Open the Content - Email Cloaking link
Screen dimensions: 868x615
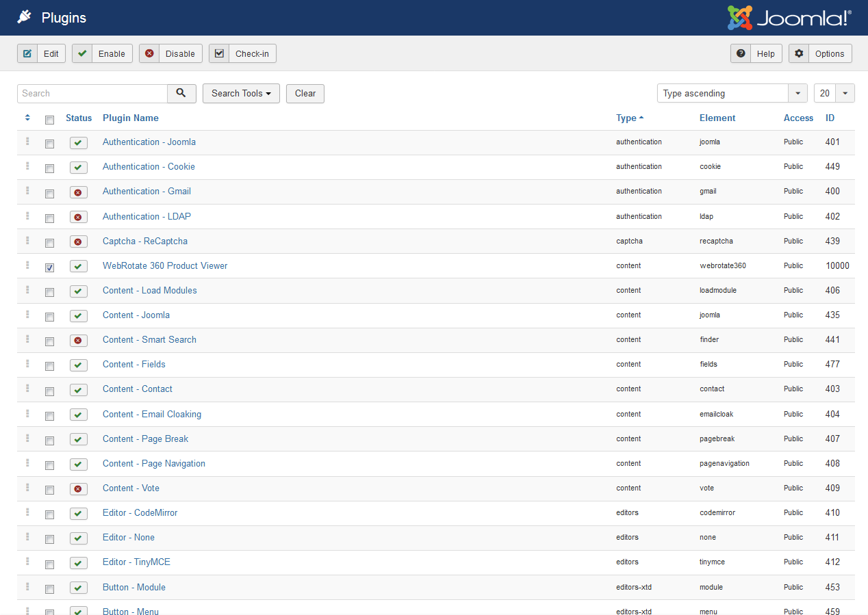point(152,414)
